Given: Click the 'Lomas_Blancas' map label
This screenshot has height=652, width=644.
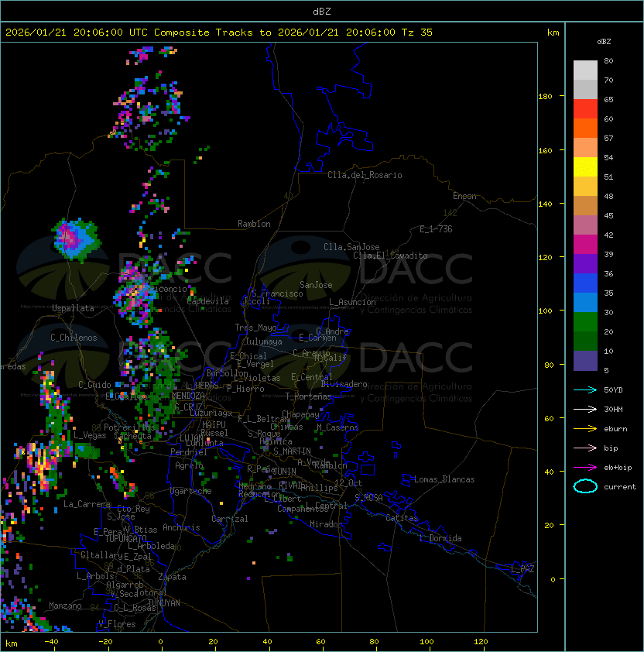Looking at the screenshot, I should (444, 479).
